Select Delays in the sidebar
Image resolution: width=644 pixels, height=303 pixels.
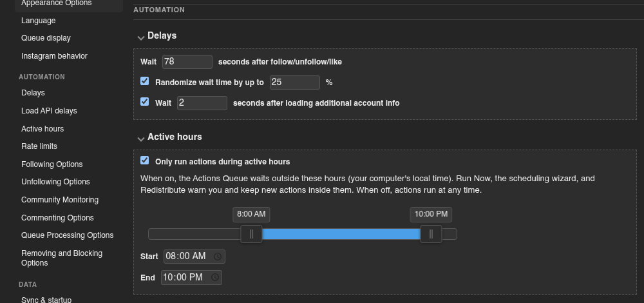33,93
